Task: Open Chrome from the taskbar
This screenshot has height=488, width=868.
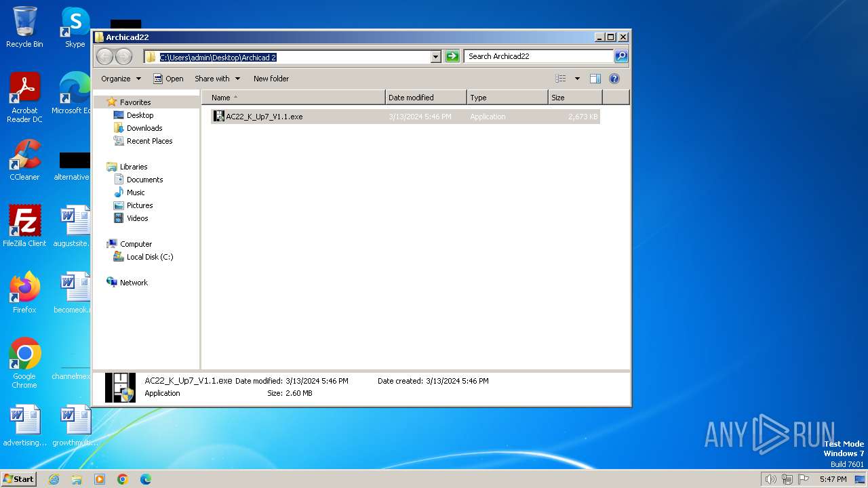Action: [x=123, y=479]
